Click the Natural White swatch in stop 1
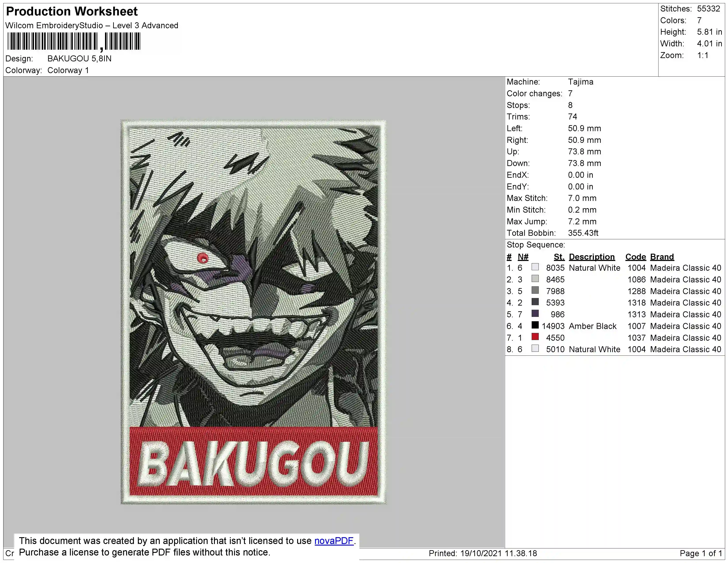The width and height of the screenshot is (728, 563). (535, 267)
